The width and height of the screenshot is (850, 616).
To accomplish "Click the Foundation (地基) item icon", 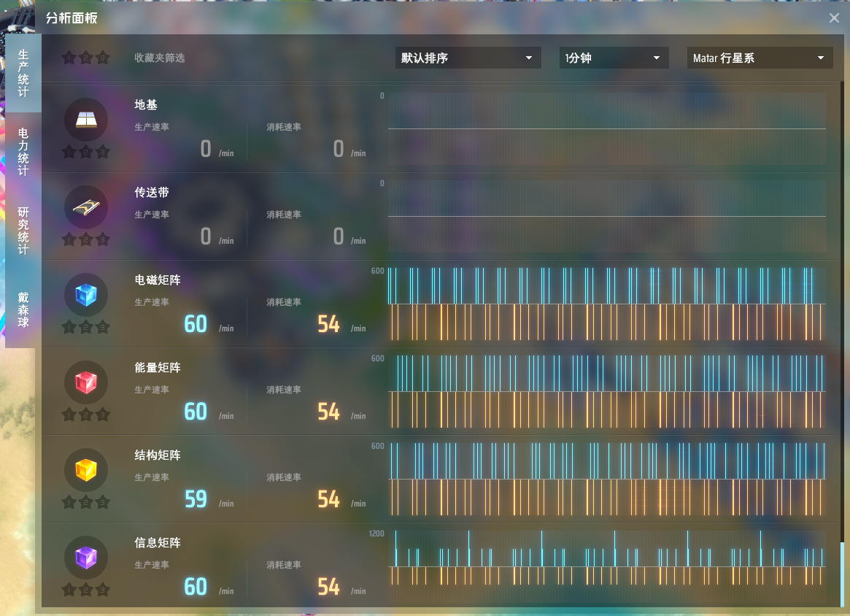I will [86, 120].
